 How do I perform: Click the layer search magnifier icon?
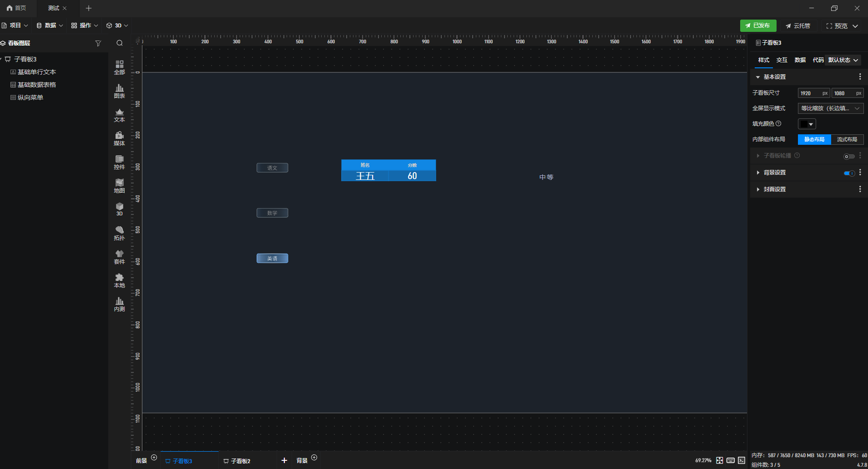[120, 43]
